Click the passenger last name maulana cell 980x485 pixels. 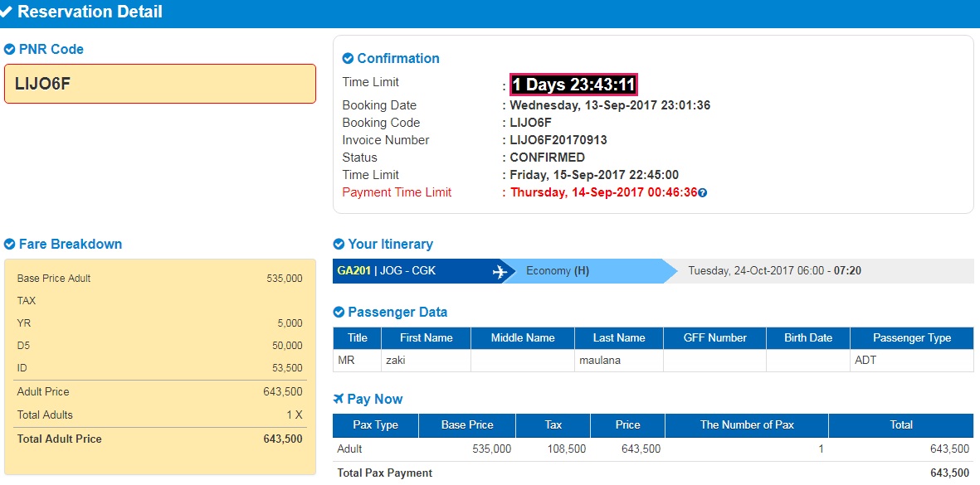(x=618, y=361)
